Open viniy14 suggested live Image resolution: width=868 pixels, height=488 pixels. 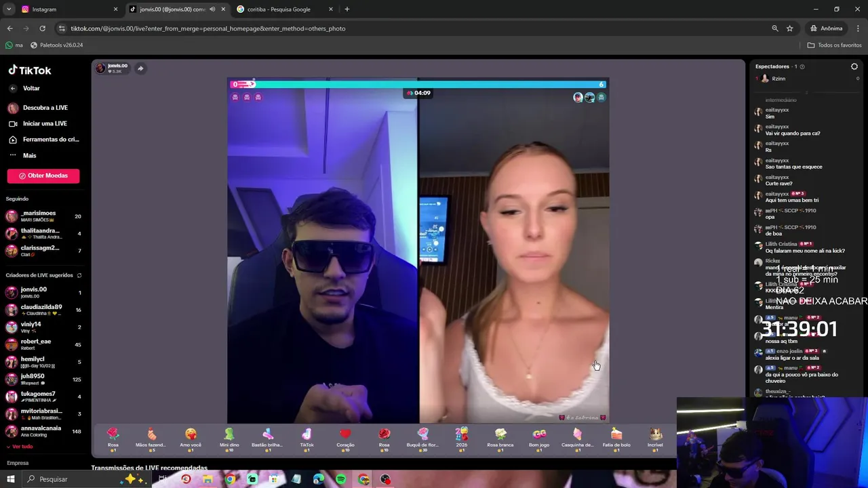tap(43, 327)
